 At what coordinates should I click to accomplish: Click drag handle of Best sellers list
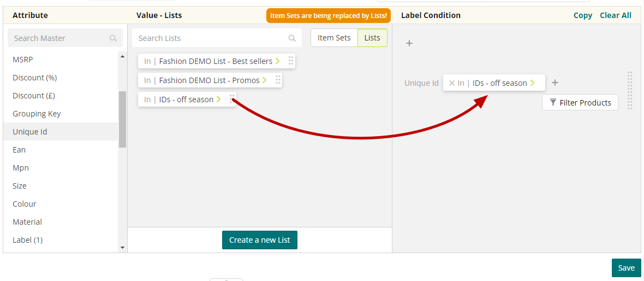pyautogui.click(x=291, y=61)
